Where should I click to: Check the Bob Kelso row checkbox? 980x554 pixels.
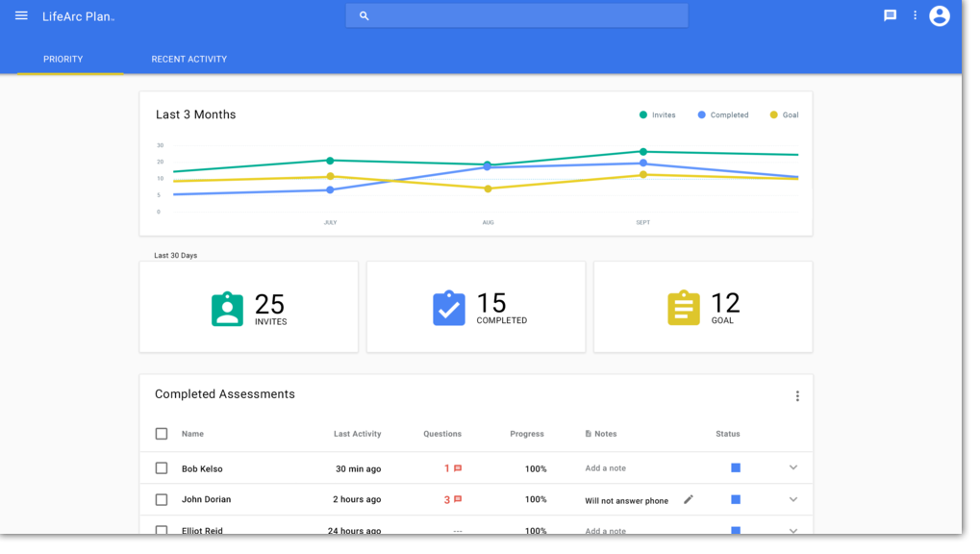(162, 467)
